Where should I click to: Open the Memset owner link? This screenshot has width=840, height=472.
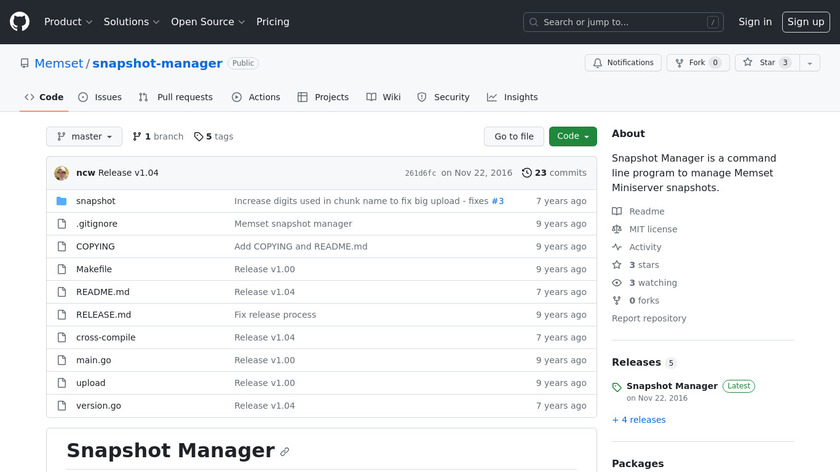tap(59, 63)
